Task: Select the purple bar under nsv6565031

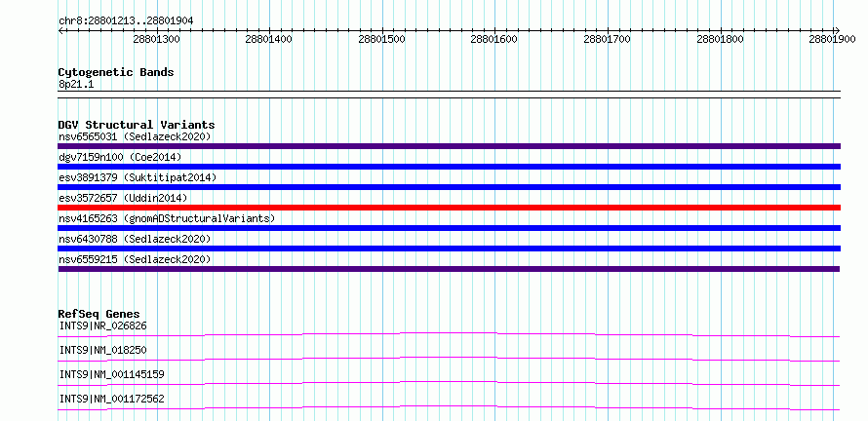Action: 450,146
